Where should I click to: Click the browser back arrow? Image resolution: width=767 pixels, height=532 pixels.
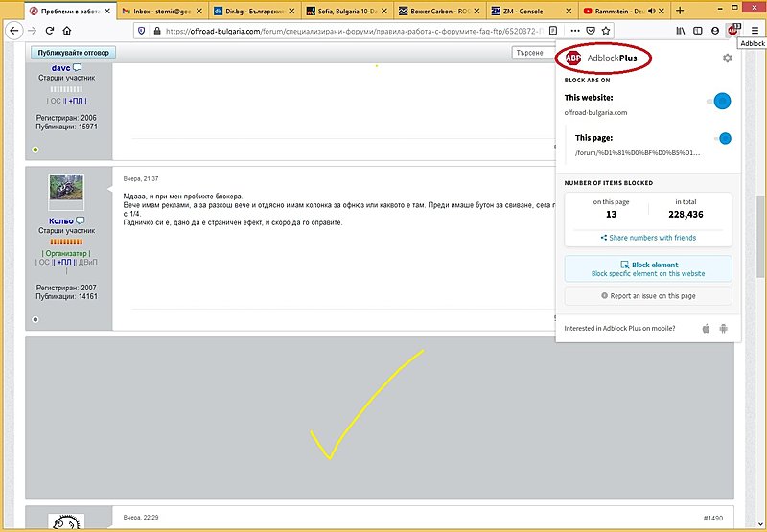coord(12,31)
